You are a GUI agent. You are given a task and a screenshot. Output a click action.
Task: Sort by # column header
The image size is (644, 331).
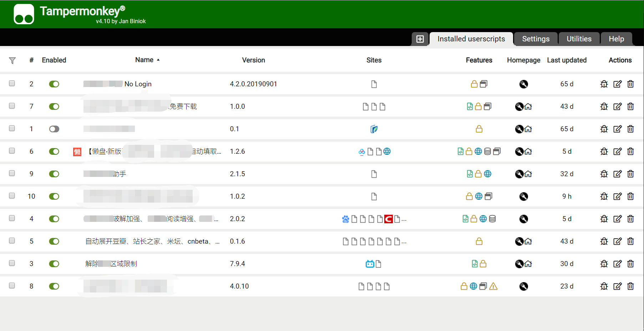[31, 60]
